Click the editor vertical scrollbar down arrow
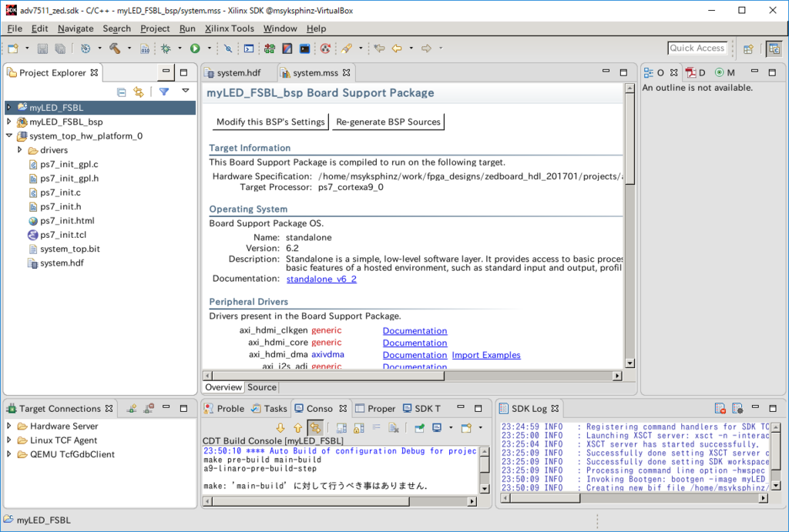The height and width of the screenshot is (532, 789). pos(629,363)
